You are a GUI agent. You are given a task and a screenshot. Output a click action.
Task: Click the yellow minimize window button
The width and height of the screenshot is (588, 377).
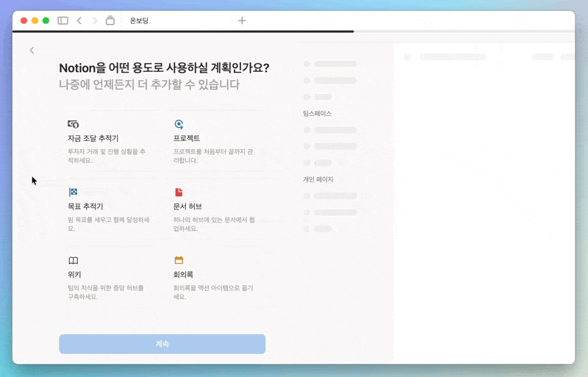(x=35, y=21)
